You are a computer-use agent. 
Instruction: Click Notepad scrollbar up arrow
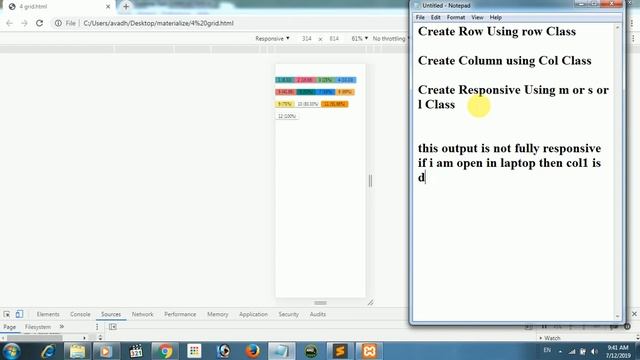click(x=617, y=27)
